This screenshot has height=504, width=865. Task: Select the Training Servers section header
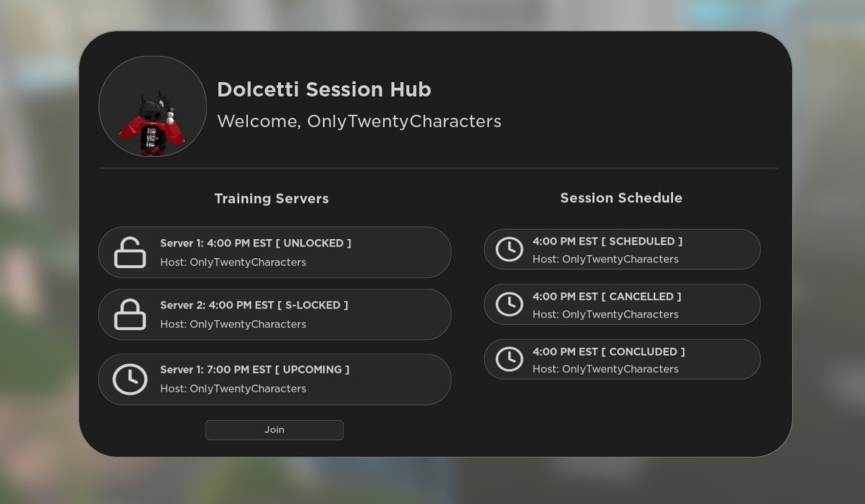click(271, 198)
